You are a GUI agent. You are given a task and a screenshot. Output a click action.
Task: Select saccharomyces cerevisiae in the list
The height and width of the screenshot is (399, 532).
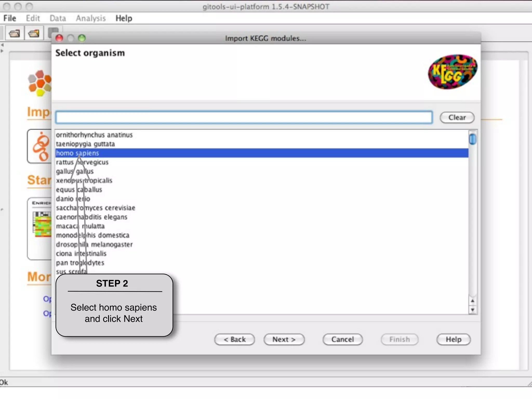[x=262, y=208]
